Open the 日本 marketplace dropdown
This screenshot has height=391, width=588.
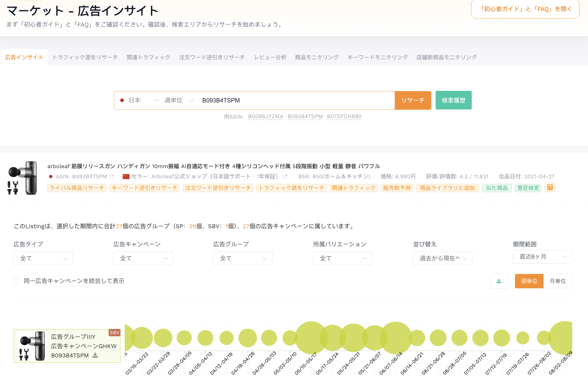pos(140,100)
